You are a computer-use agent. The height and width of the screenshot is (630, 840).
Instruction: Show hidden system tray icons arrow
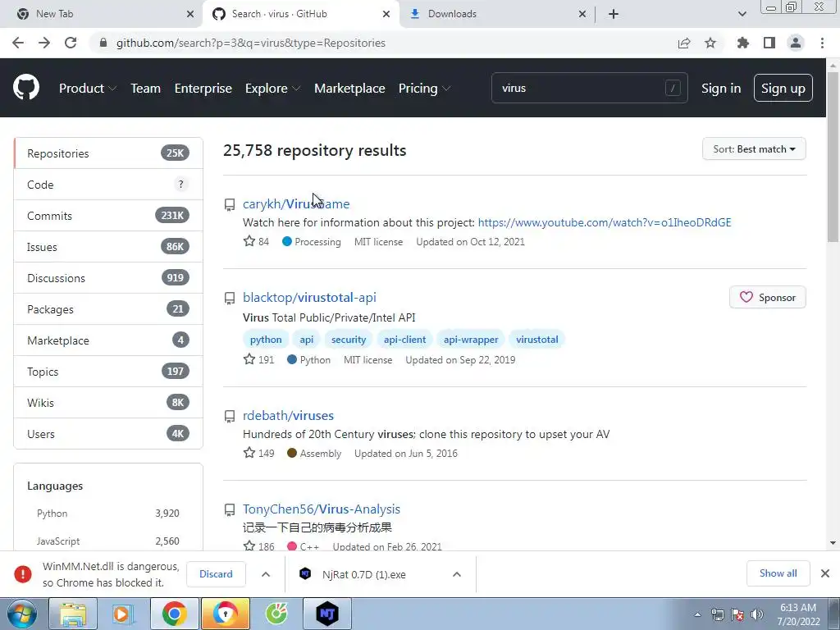697,615
